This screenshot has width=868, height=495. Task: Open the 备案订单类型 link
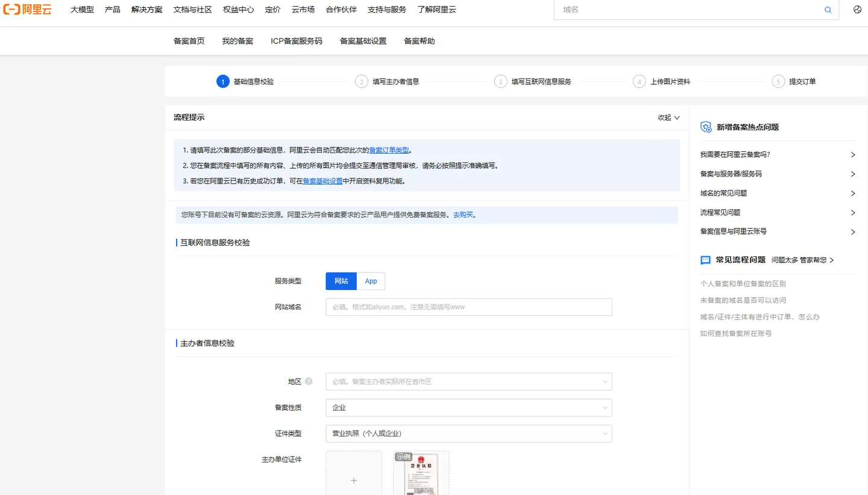(389, 150)
